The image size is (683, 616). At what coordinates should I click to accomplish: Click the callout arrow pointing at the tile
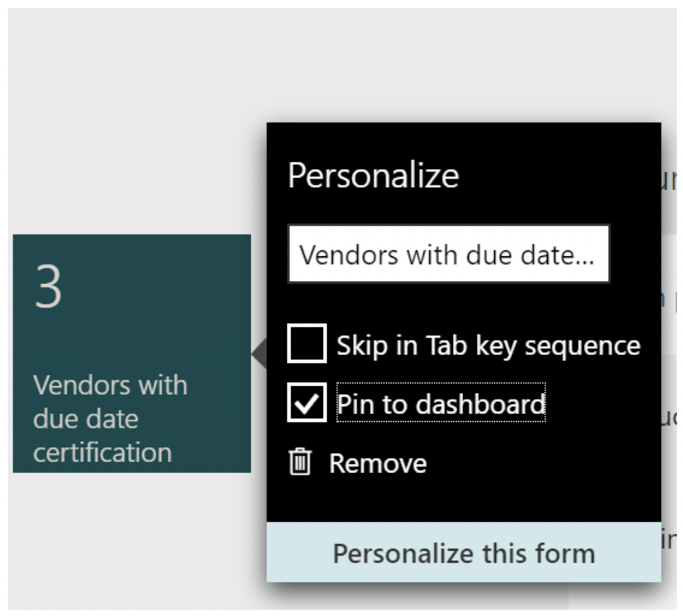[x=260, y=354]
